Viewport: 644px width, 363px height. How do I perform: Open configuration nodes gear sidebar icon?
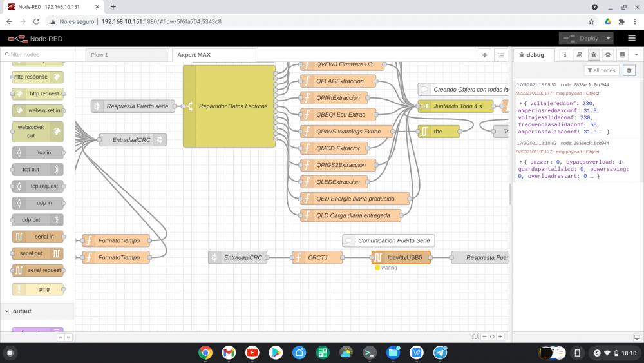pos(608,55)
